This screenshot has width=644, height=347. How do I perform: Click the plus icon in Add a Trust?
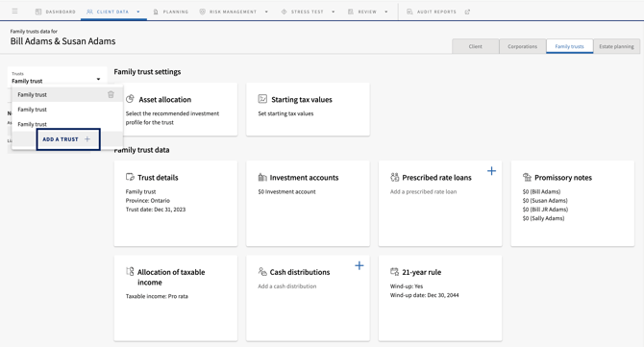87,139
